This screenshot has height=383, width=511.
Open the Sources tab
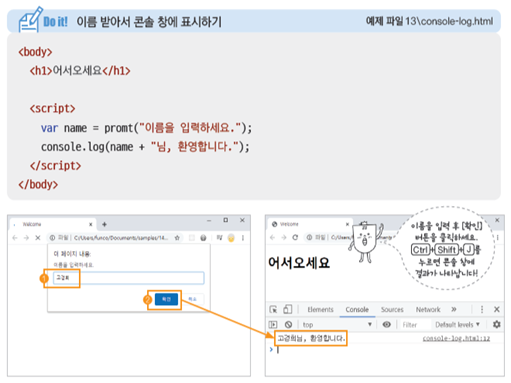click(392, 310)
